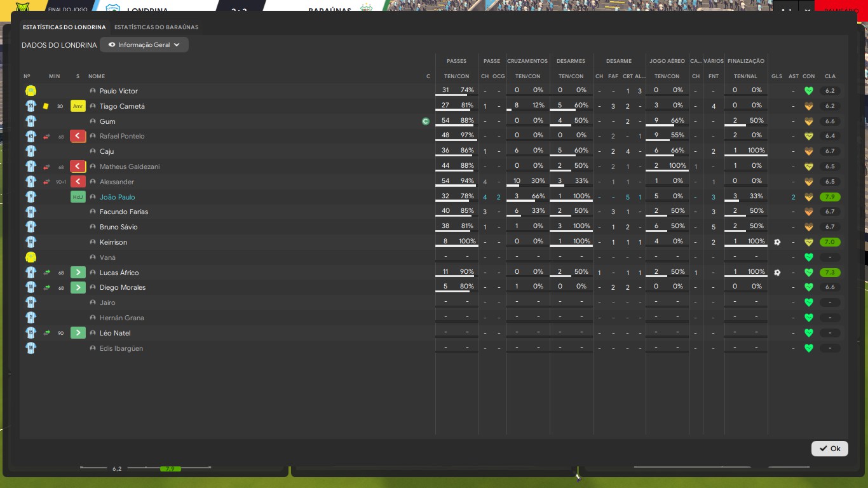The height and width of the screenshot is (488, 868).
Task: Click Paulo Victor's 6.2 rating
Action: click(x=830, y=91)
